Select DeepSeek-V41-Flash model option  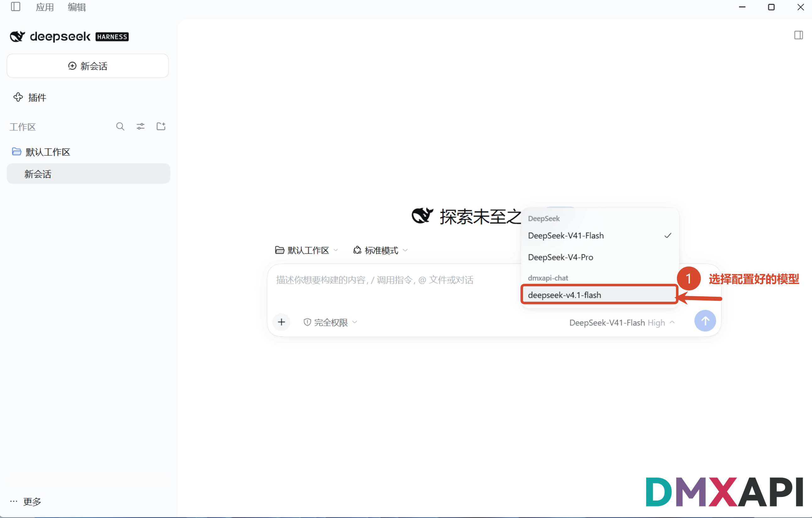pos(599,235)
